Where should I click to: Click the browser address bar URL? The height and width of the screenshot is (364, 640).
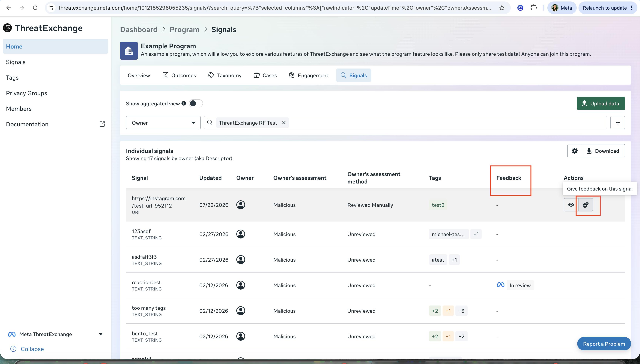[x=274, y=8]
